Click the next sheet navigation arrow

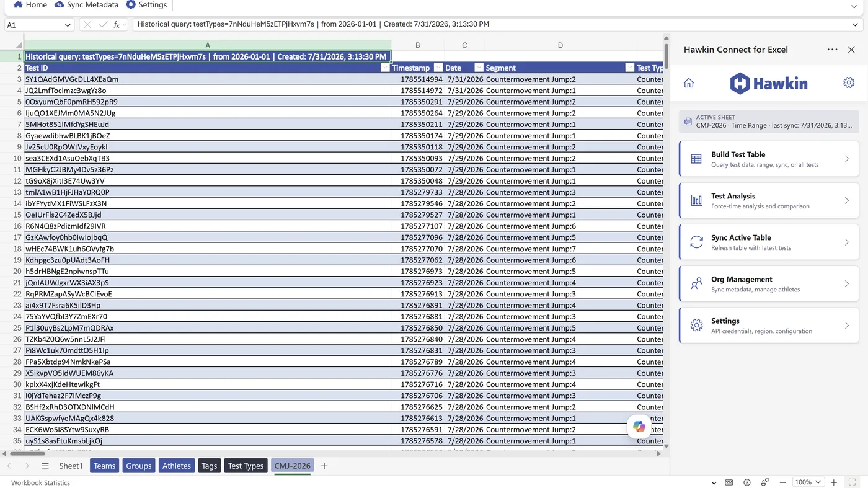coord(27,466)
